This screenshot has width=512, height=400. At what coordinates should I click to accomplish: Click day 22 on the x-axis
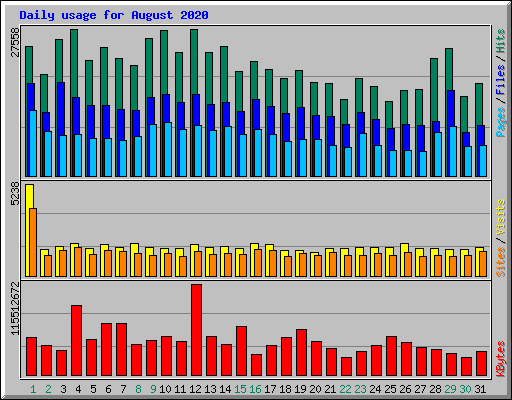coord(345,389)
